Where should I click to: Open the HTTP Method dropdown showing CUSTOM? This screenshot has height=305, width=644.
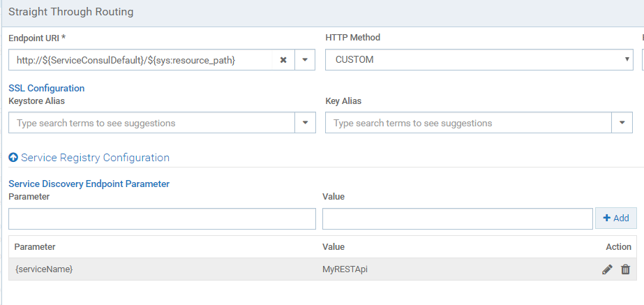pyautogui.click(x=479, y=60)
